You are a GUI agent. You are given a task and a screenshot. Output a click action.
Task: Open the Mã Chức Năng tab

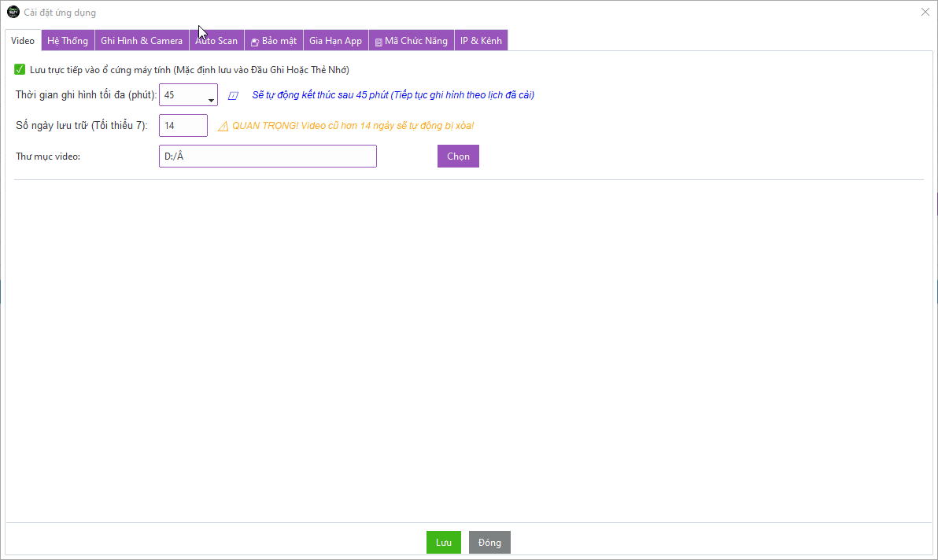411,41
